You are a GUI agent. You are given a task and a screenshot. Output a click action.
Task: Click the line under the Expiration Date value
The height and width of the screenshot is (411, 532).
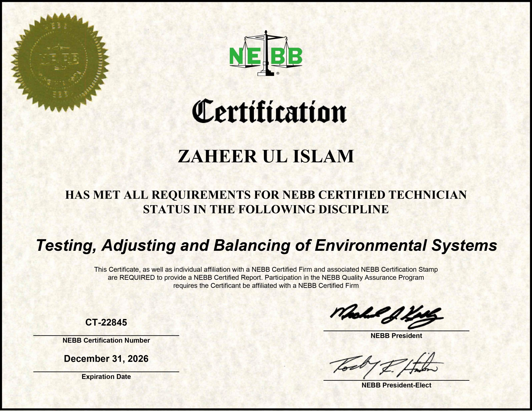coord(106,372)
